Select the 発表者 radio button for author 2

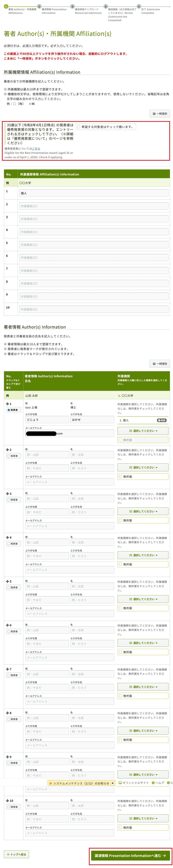(9, 456)
